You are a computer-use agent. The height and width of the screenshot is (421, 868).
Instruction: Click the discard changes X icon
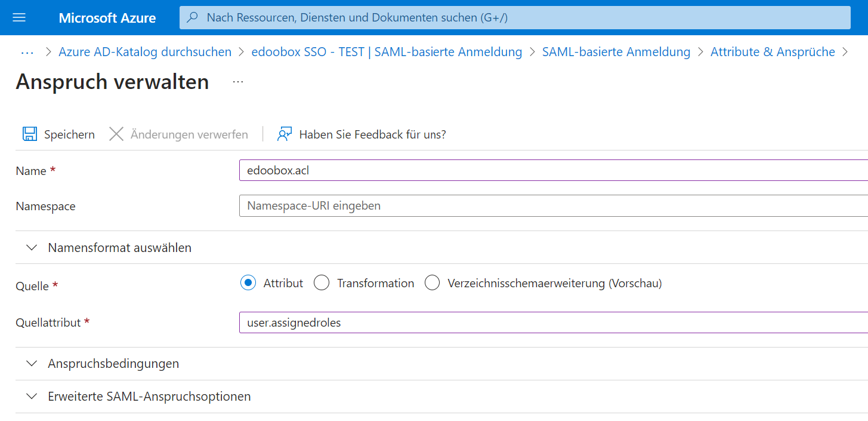pos(116,134)
